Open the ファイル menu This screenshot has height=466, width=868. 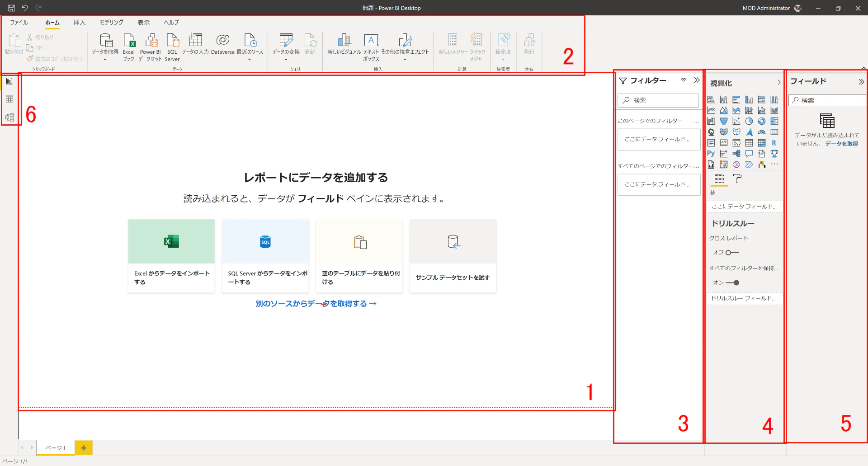(19, 22)
